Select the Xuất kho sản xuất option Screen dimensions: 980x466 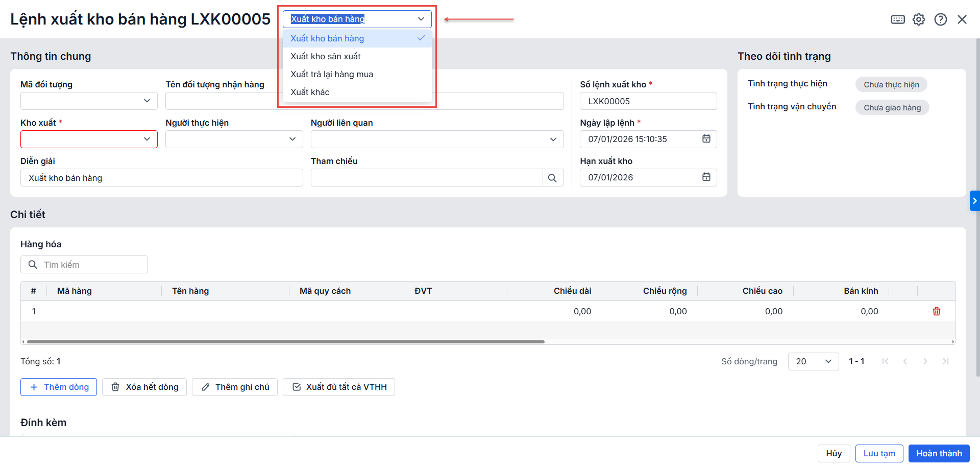(x=326, y=56)
